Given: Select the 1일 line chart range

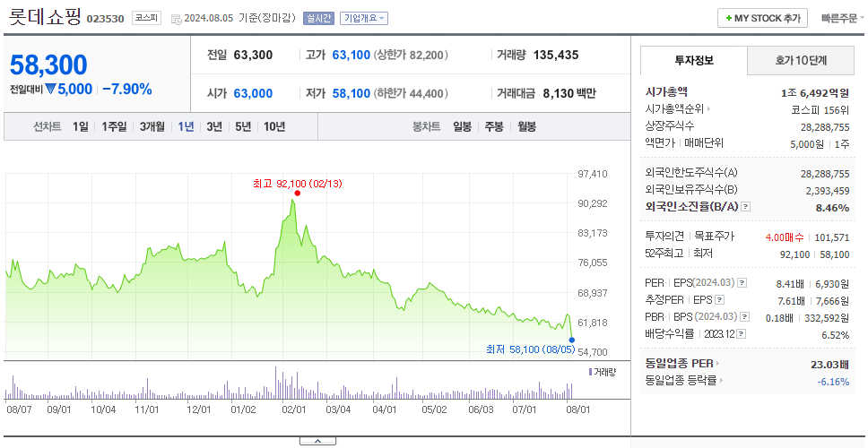Looking at the screenshot, I should pyautogui.click(x=81, y=126).
